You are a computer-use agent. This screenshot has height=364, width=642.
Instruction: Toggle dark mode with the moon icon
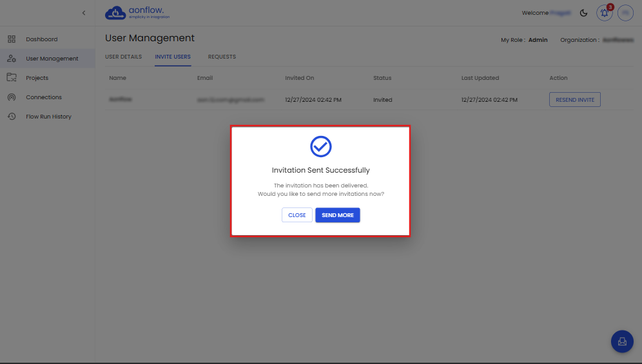pos(584,13)
